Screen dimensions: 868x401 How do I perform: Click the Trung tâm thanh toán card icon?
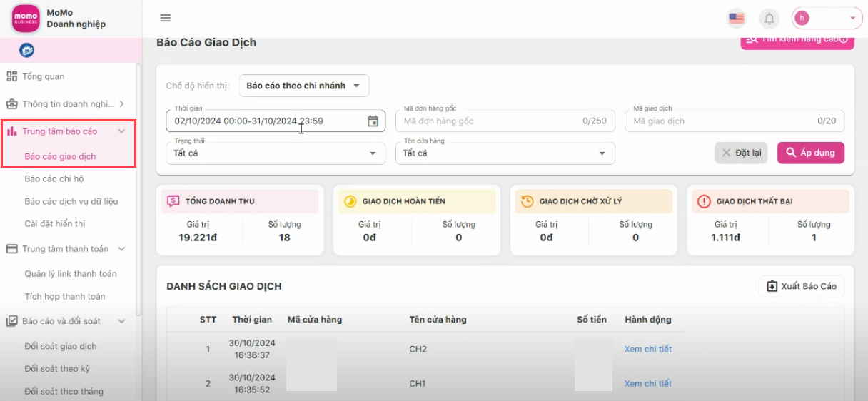pyautogui.click(x=11, y=249)
